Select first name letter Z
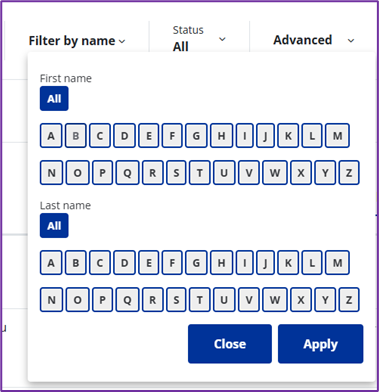 [349, 173]
